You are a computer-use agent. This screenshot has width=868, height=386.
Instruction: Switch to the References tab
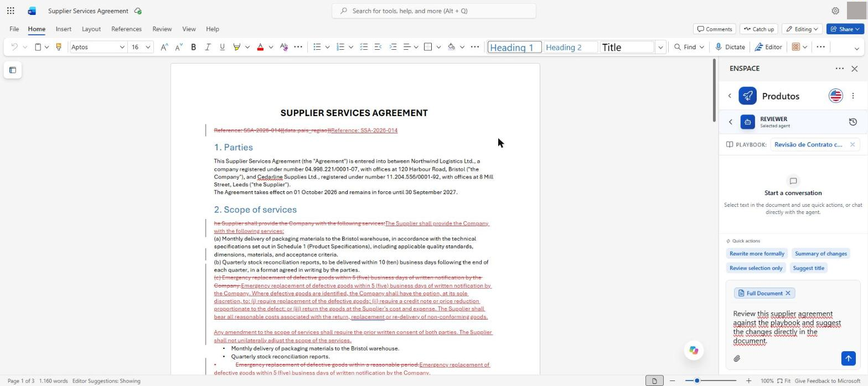[x=126, y=29]
